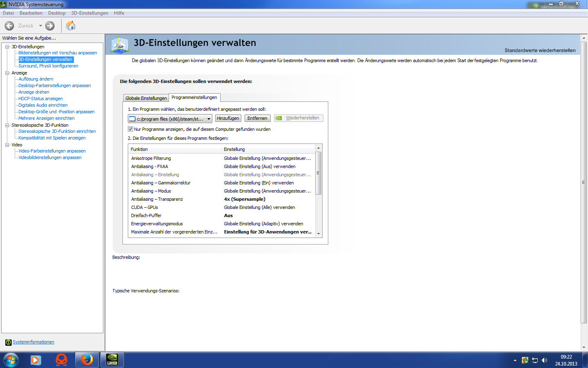588x368 pixels.
Task: Open the Windows Start menu orb
Action: (x=11, y=360)
